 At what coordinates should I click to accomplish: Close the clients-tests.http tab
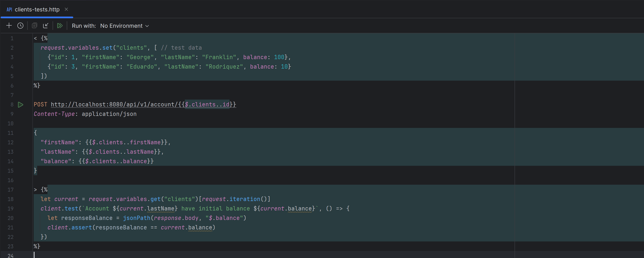click(66, 9)
